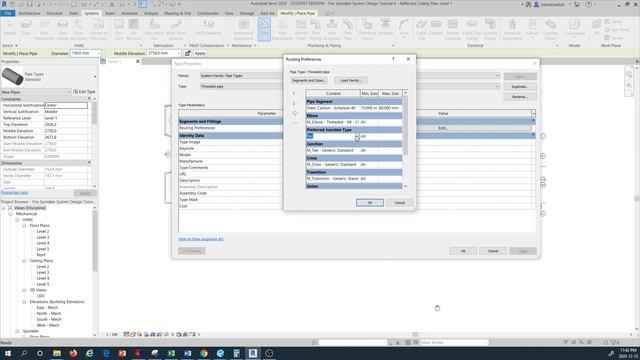The width and height of the screenshot is (640, 360).
Task: Open Word from the taskbar
Action: (x=187, y=353)
